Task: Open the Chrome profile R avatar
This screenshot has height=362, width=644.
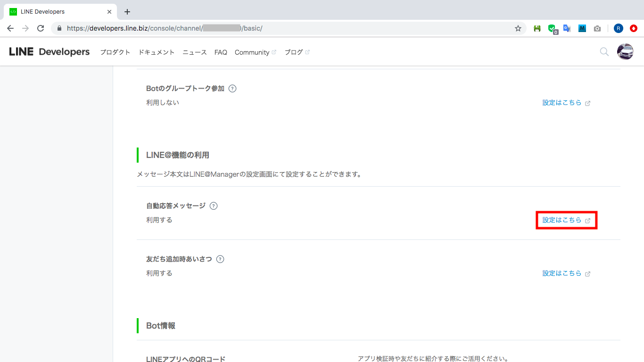Action: pos(619,28)
